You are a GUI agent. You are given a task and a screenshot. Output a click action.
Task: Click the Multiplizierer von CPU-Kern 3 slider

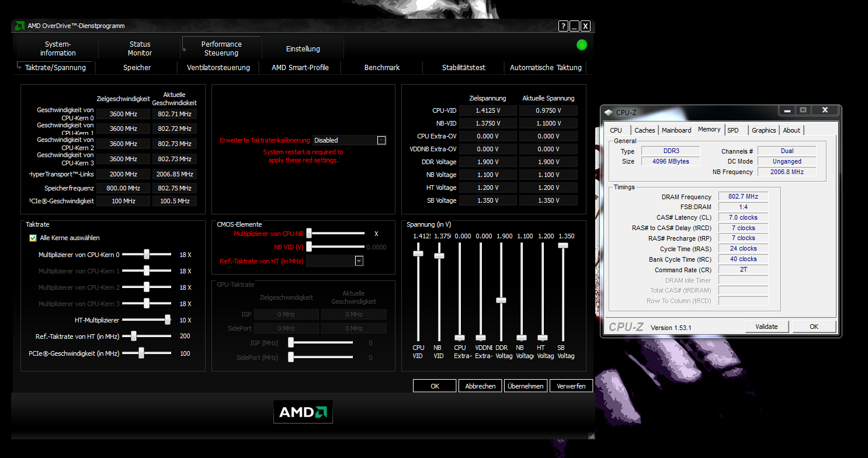[147, 303]
